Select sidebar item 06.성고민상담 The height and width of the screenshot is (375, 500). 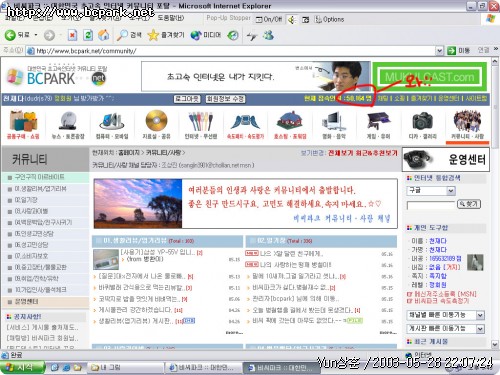[x=32, y=245]
